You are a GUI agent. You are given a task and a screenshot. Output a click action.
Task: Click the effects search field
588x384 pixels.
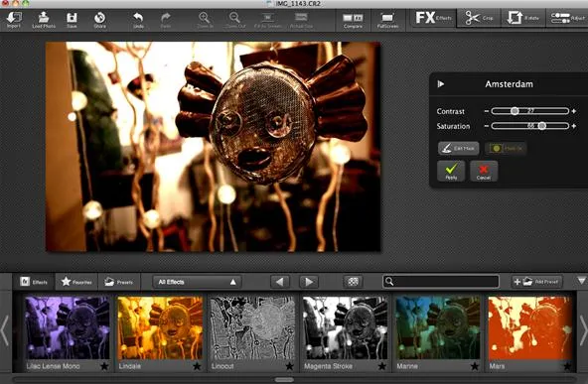coord(441,282)
